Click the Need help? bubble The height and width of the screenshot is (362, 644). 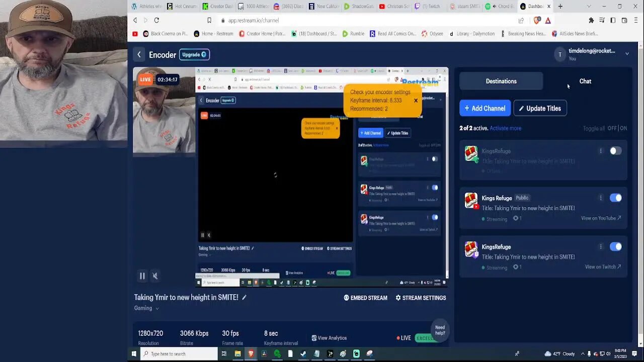(440, 330)
